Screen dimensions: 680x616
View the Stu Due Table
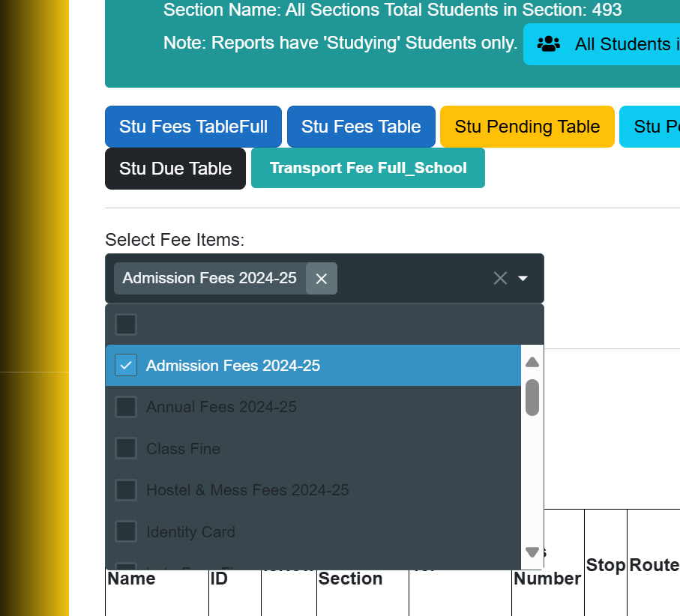175,169
